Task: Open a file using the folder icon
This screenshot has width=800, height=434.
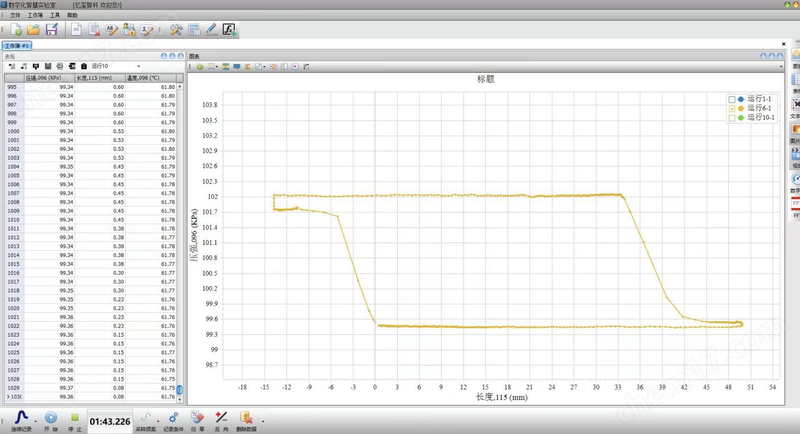Action: 34,30
